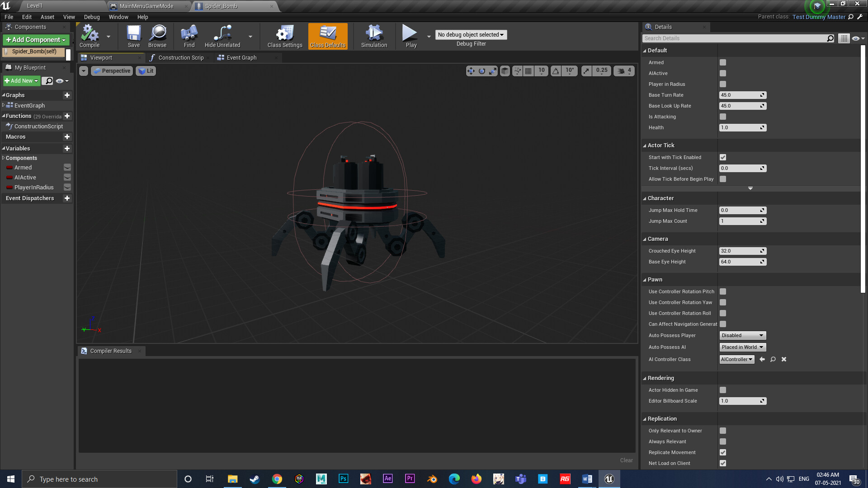Switch to the Event Graph tab

click(x=241, y=57)
